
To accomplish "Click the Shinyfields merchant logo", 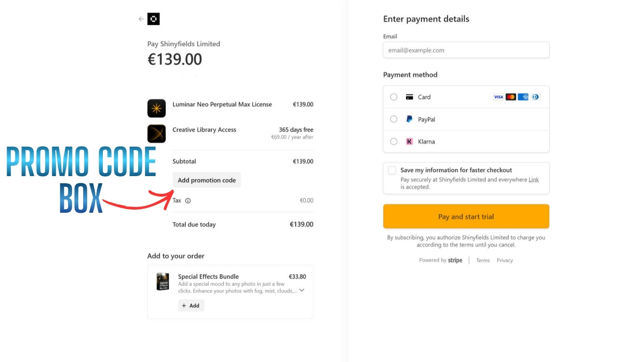I will 153,19.
